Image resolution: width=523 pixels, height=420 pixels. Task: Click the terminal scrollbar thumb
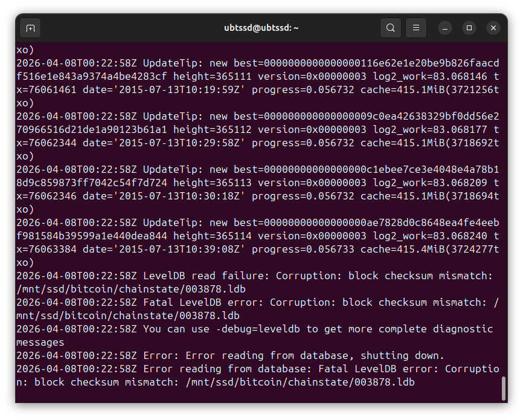click(x=503, y=389)
